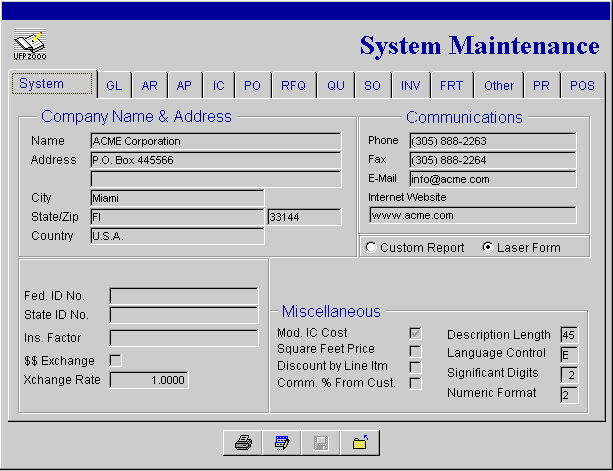Click the Internet Website field

click(x=472, y=215)
